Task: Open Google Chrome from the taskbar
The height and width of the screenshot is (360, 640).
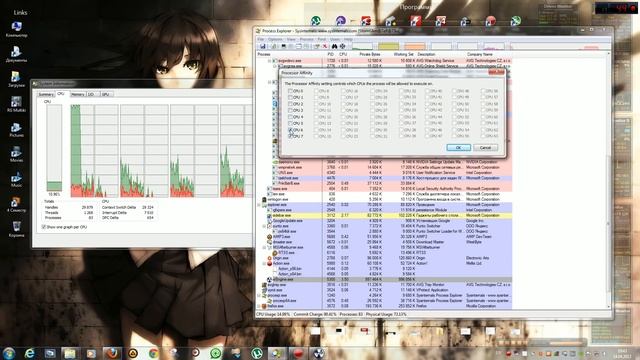Action: pyautogui.click(x=153, y=353)
